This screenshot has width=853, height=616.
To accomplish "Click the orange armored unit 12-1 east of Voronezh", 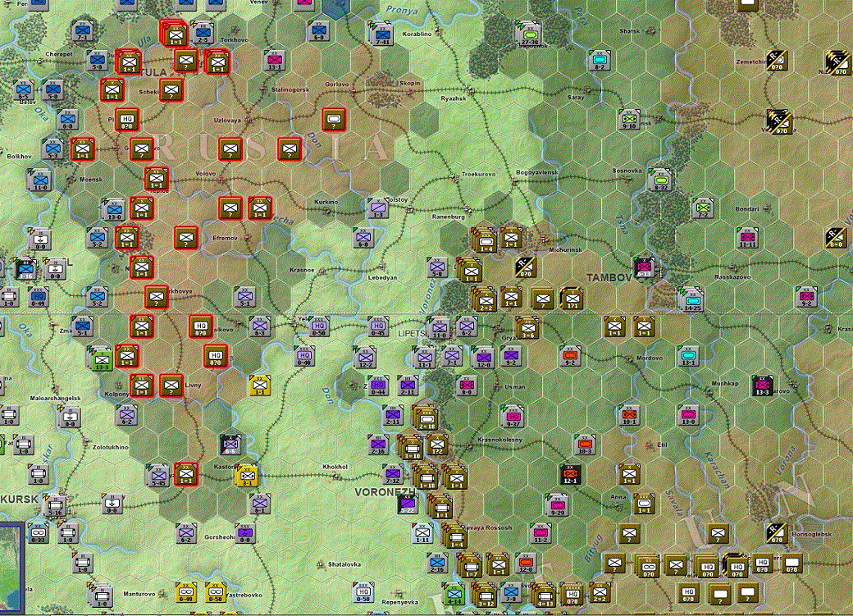I will tap(569, 473).
